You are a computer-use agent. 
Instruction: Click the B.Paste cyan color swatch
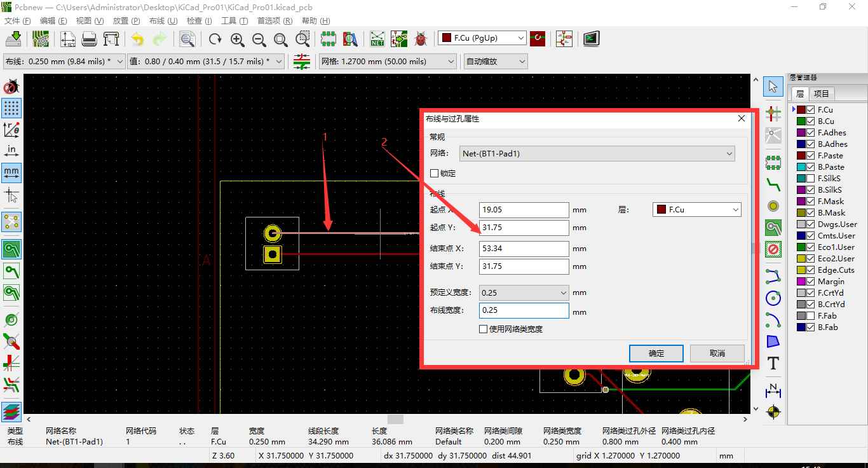coord(801,167)
